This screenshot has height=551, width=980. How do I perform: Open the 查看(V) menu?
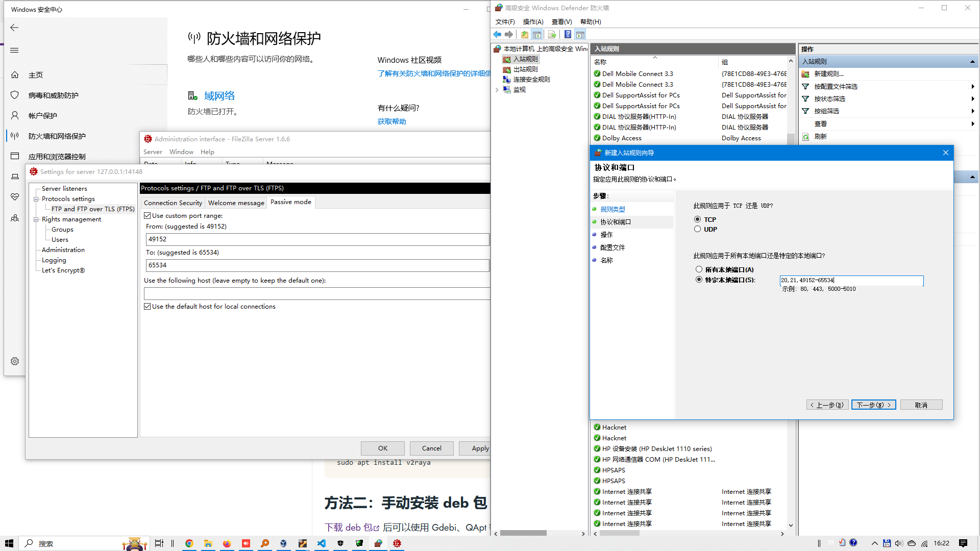(561, 21)
